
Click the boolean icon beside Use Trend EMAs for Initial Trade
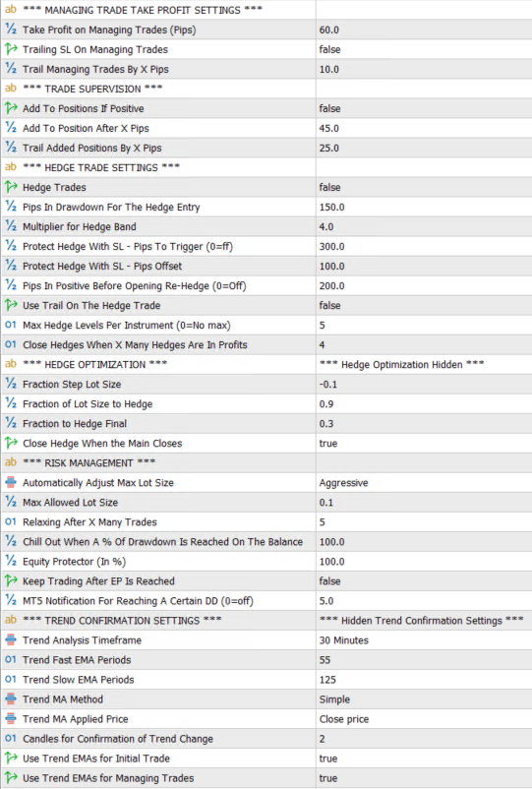pos(11,758)
